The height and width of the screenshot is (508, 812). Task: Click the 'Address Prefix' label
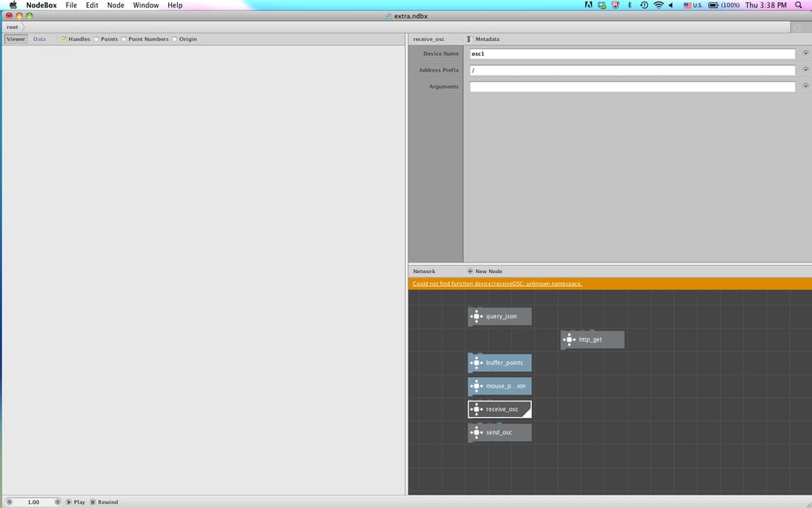point(438,70)
